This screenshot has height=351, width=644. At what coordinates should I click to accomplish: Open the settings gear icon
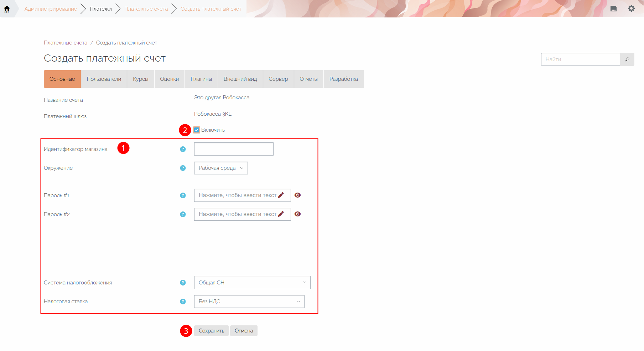pyautogui.click(x=631, y=9)
